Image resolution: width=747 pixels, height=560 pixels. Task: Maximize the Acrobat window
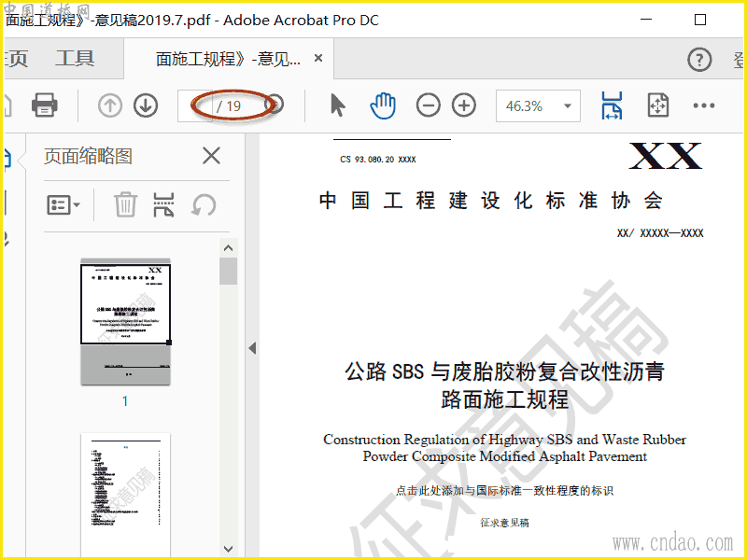(x=699, y=20)
